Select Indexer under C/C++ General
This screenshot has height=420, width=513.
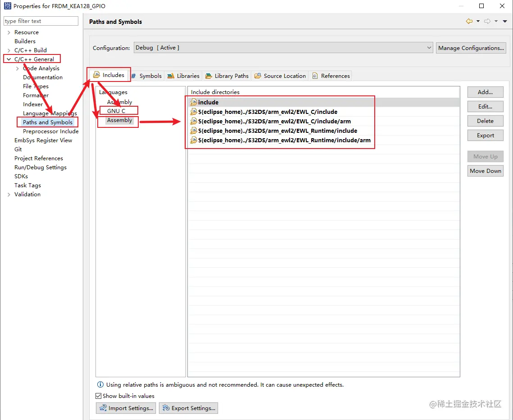point(33,104)
